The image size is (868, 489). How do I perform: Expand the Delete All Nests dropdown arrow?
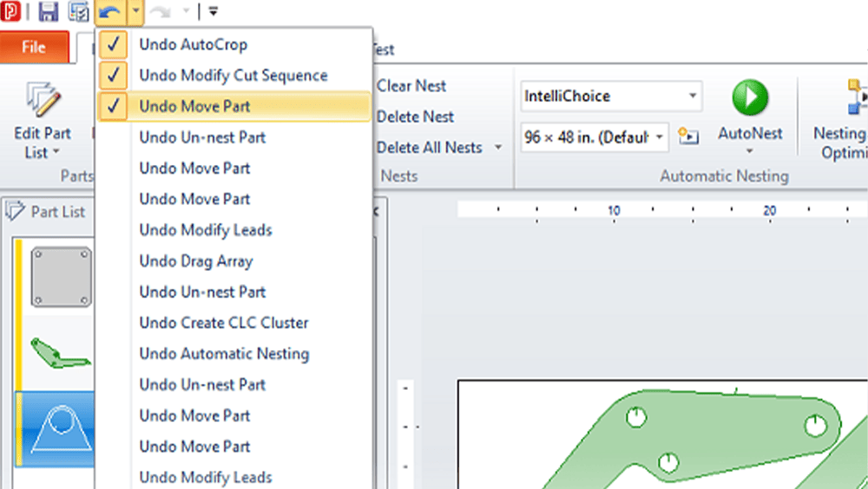coord(498,148)
